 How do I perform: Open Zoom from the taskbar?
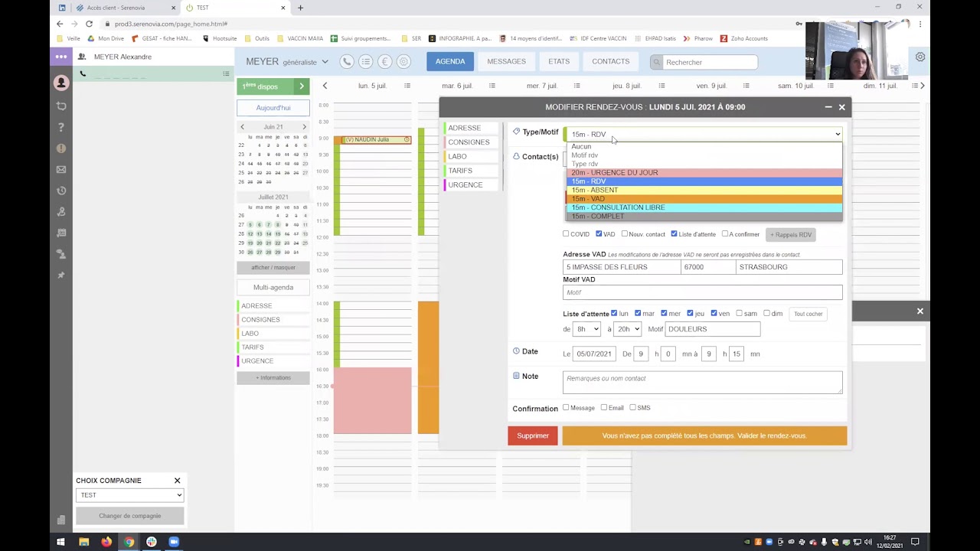point(174,542)
